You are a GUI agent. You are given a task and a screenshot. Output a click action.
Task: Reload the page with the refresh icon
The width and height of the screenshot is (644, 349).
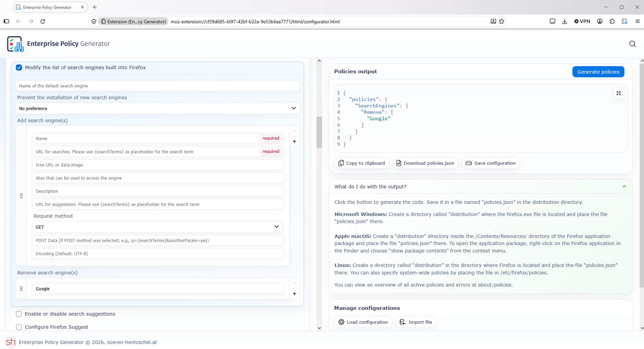coord(43,21)
